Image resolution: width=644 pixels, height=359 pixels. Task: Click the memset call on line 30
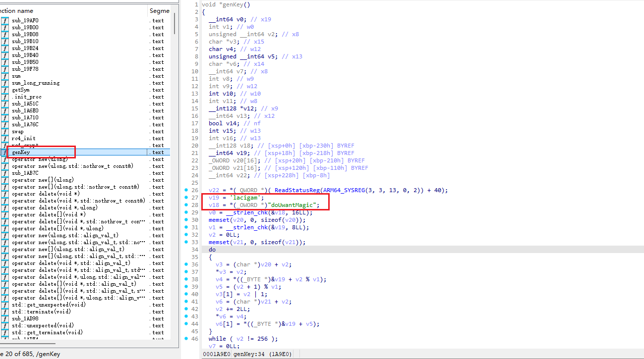[x=219, y=220]
